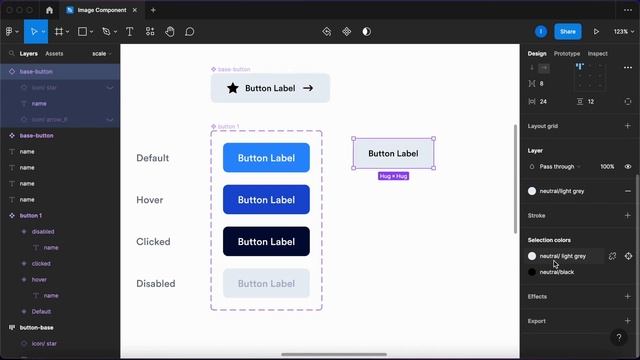Click the target icon in Selection colors
640x360 pixels.
click(628, 256)
